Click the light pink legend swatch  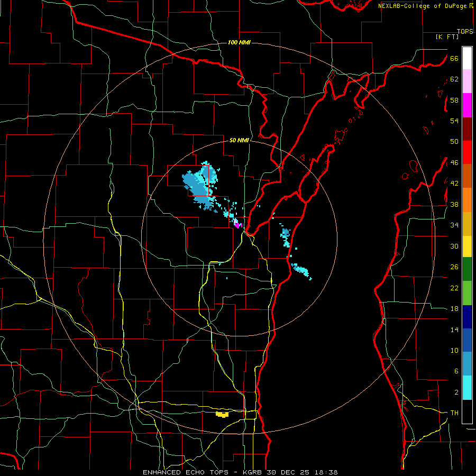click(x=467, y=81)
